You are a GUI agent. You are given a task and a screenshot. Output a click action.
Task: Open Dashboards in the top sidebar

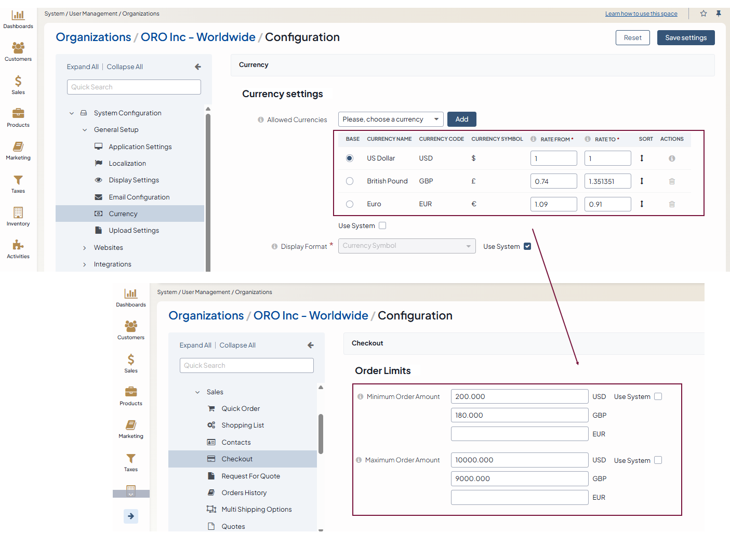[18, 19]
